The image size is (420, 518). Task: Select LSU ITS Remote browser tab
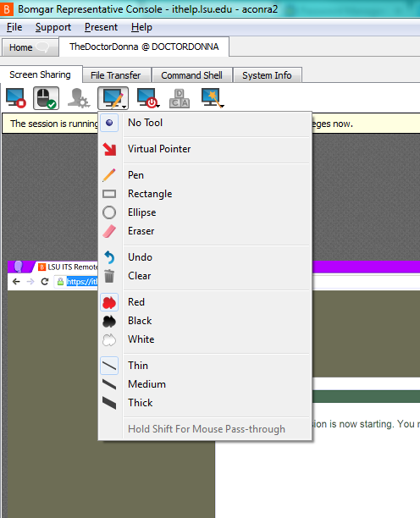68,267
